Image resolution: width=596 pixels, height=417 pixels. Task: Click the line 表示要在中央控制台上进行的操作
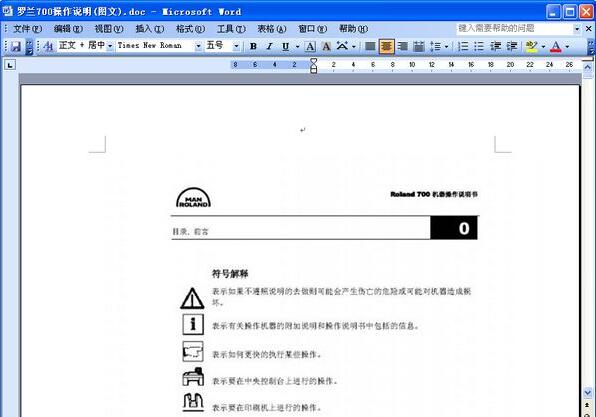coord(275,381)
